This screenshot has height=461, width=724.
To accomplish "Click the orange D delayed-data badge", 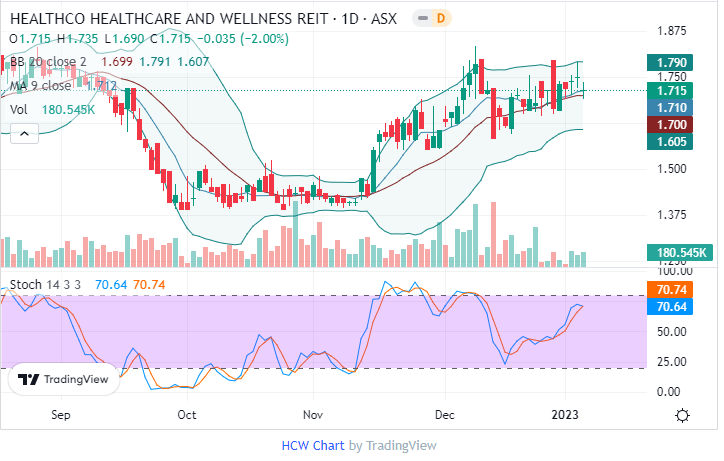I will click(x=441, y=17).
